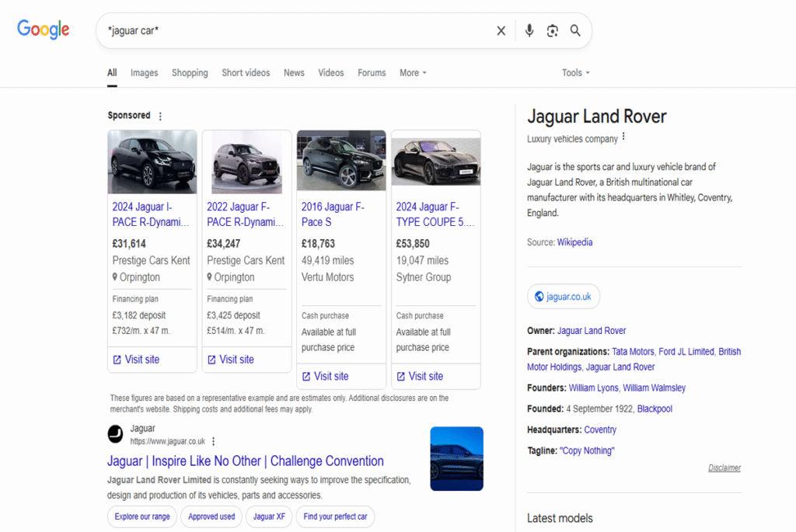Open the William Walmsley founder link

654,388
